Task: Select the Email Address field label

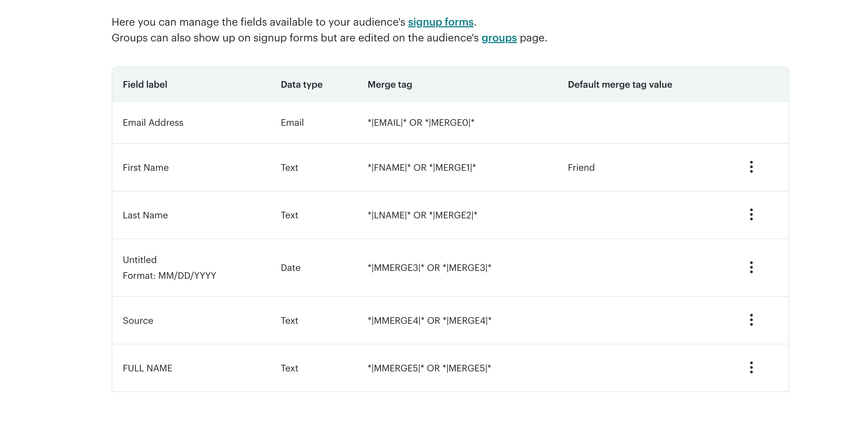Action: click(153, 122)
